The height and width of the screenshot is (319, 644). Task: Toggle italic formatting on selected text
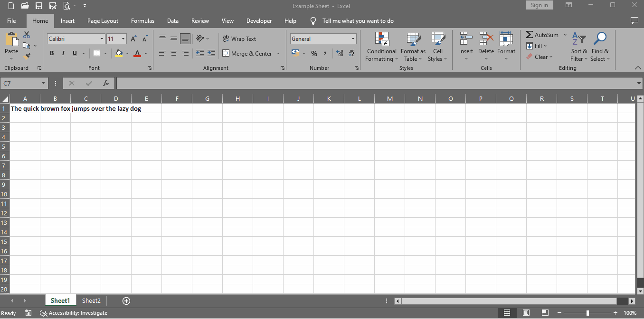click(63, 53)
